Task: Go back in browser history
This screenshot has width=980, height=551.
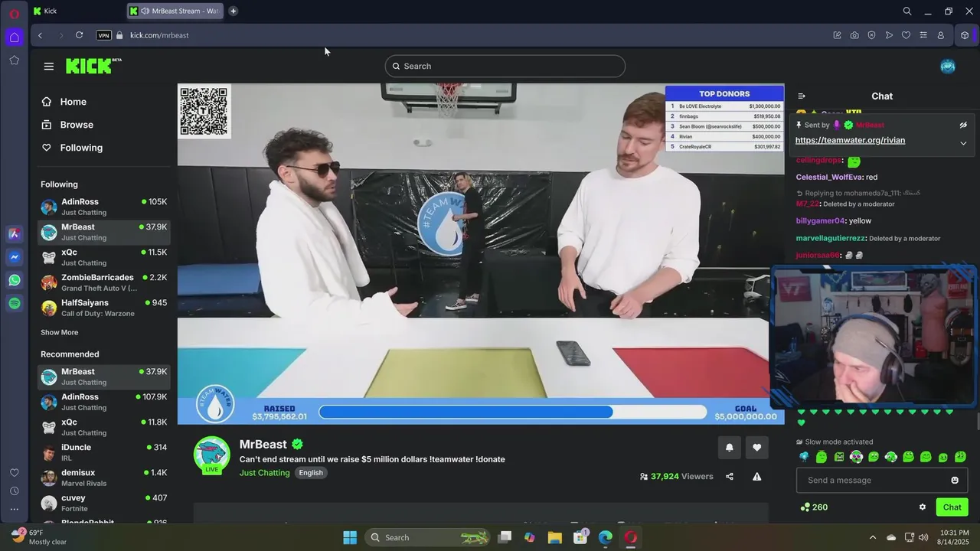Action: 40,35
